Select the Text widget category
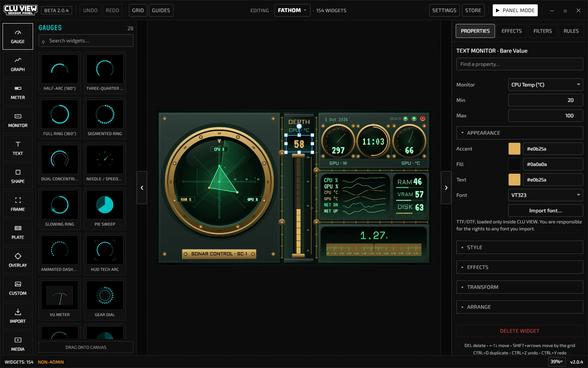The width and height of the screenshot is (588, 368). pos(18,148)
